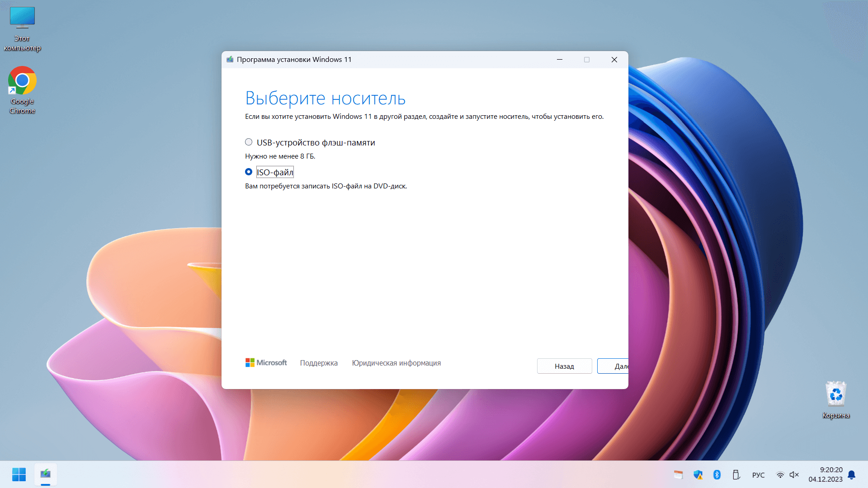Click Bluetooth tray icon
868x488 pixels.
717,475
